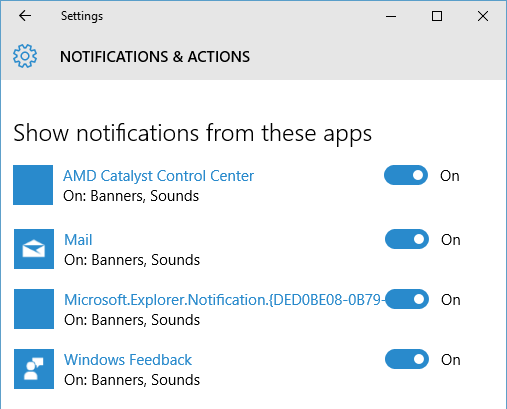Open AMD Catalyst Control Center notification settings

(158, 176)
